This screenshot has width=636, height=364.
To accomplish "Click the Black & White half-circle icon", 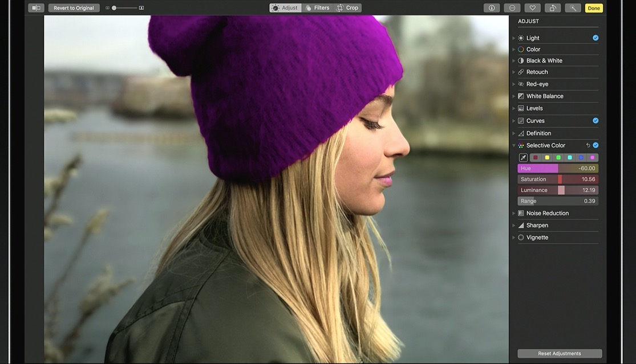I will click(x=521, y=60).
